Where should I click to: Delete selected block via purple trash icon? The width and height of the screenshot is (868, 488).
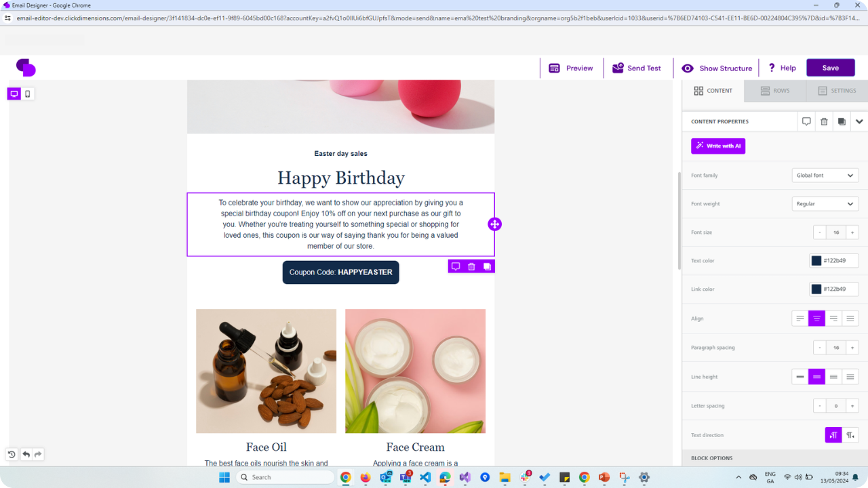coord(471,266)
